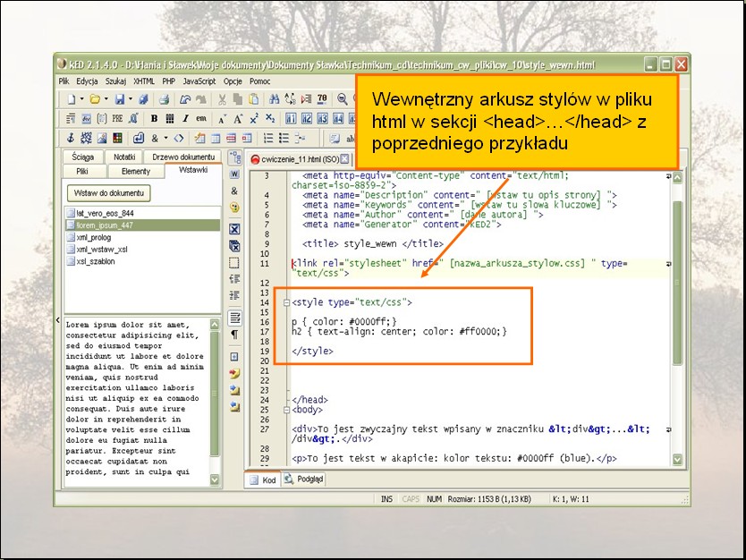Collapse the style tag code fold
This screenshot has width=746, height=560.
point(286,303)
